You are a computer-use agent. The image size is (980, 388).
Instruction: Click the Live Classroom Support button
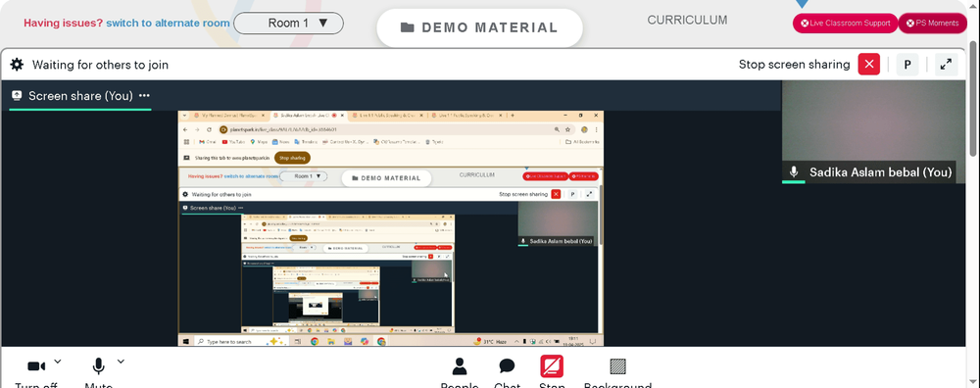pos(845,24)
